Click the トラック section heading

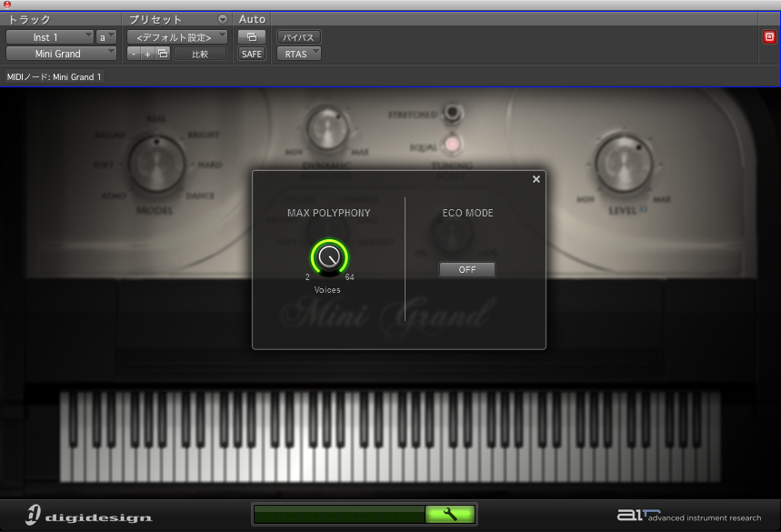(x=29, y=19)
